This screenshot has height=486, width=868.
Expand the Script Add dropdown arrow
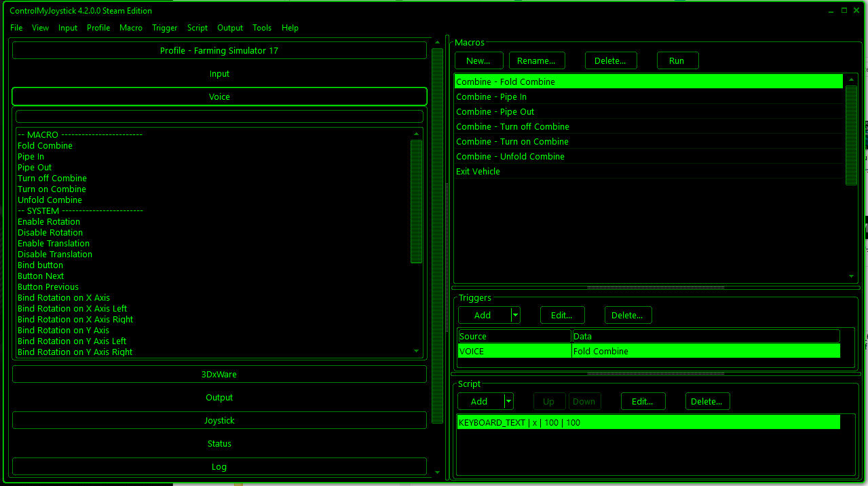pyautogui.click(x=509, y=401)
